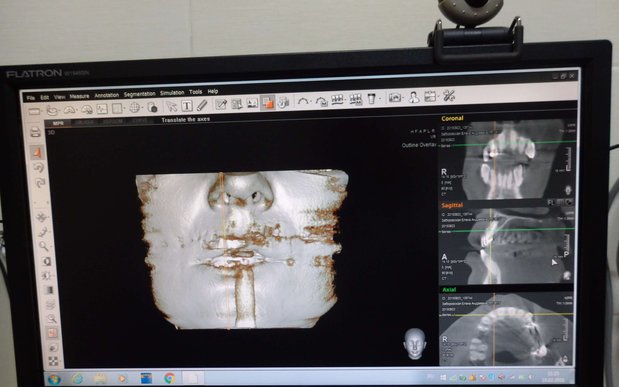
Task: Open the Segmentation menu
Action: pos(140,94)
